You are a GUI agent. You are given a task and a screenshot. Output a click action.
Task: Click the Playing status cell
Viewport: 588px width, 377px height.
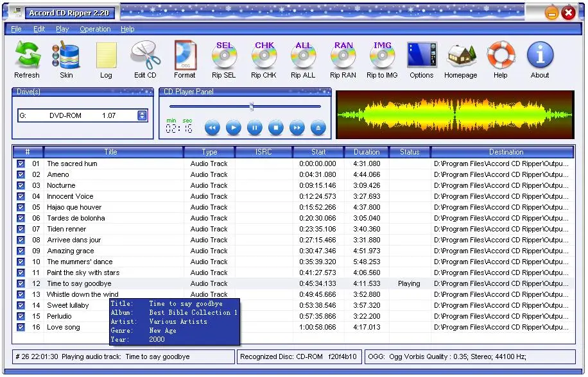(x=409, y=283)
